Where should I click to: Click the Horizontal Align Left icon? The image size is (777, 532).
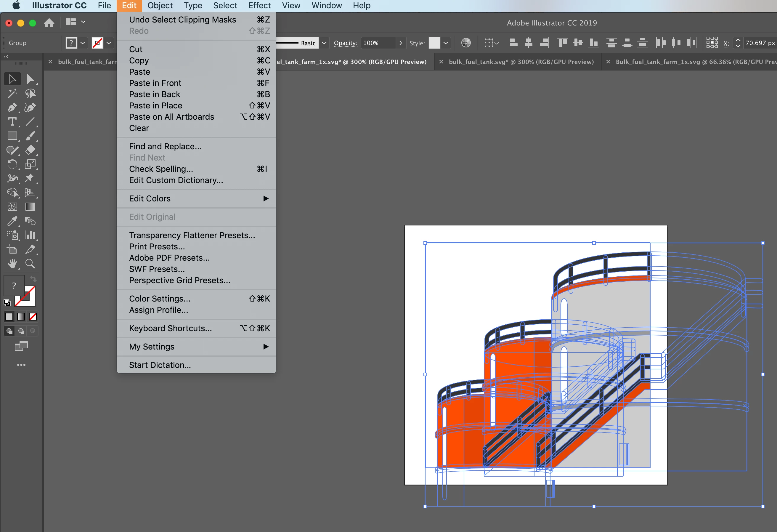click(513, 43)
